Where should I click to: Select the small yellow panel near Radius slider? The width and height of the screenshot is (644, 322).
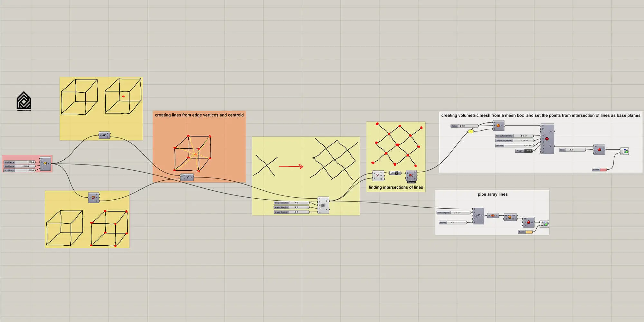click(471, 131)
